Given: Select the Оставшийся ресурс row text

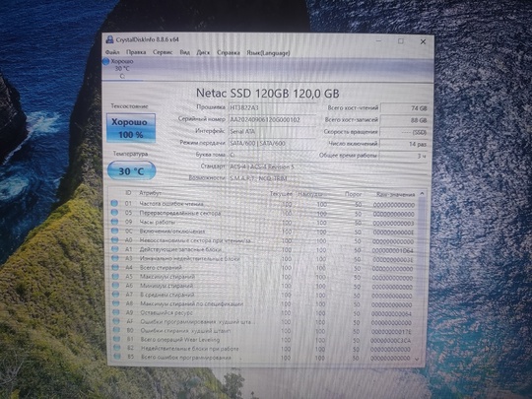Looking at the screenshot, I should click(166, 312).
